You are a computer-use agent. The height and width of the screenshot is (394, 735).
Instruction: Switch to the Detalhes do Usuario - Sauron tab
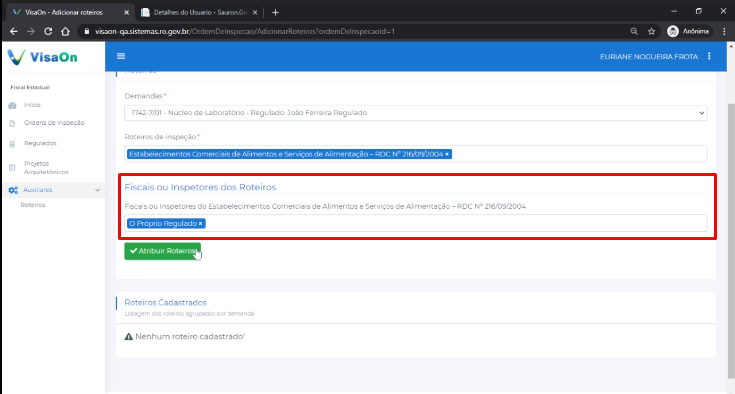(x=200, y=13)
